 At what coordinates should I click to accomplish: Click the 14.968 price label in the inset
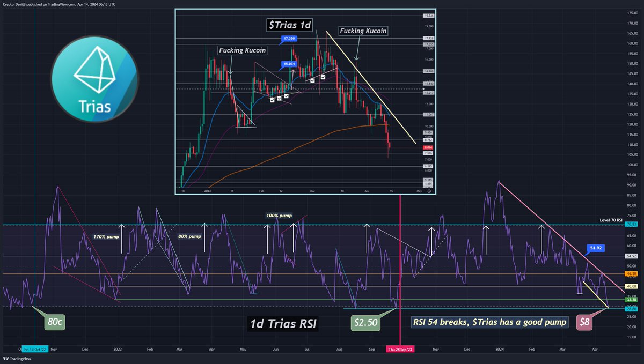(428, 71)
